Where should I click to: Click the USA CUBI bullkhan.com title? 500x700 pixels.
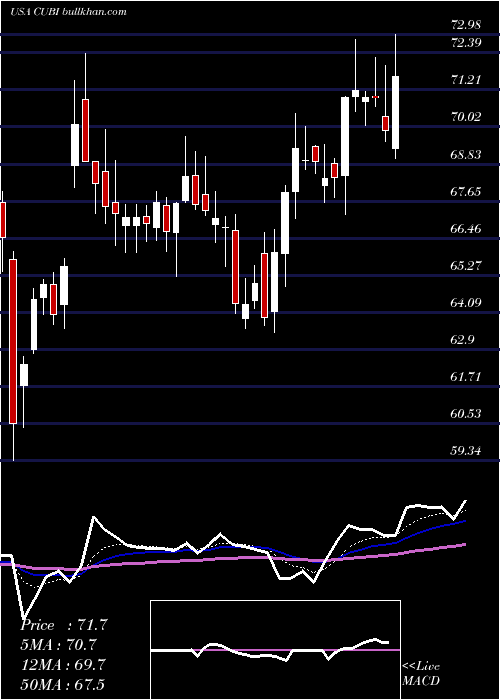[68, 12]
